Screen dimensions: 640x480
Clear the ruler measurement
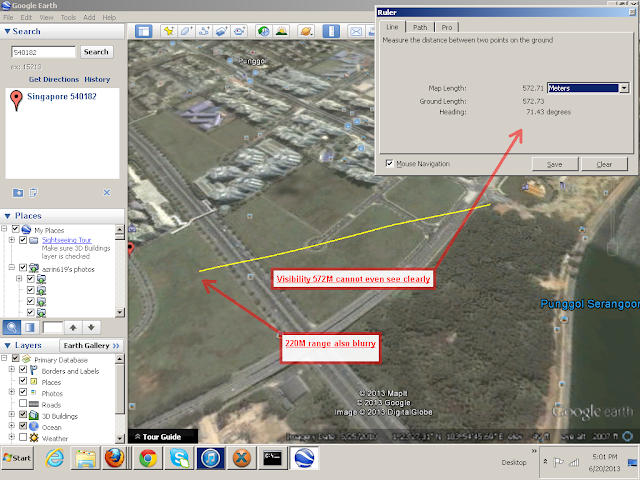(x=604, y=164)
